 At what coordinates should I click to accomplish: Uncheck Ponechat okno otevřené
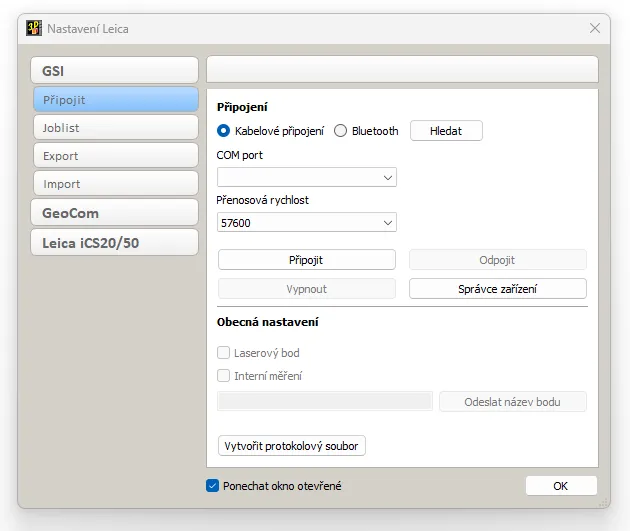(x=213, y=486)
